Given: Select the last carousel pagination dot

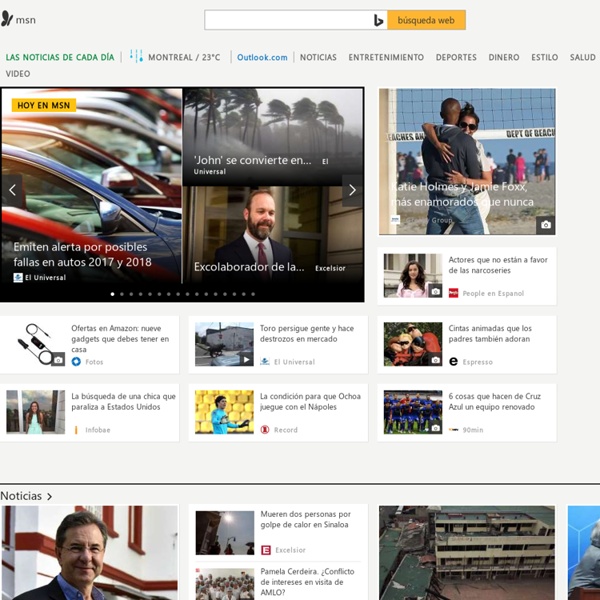Looking at the screenshot, I should coord(253,294).
